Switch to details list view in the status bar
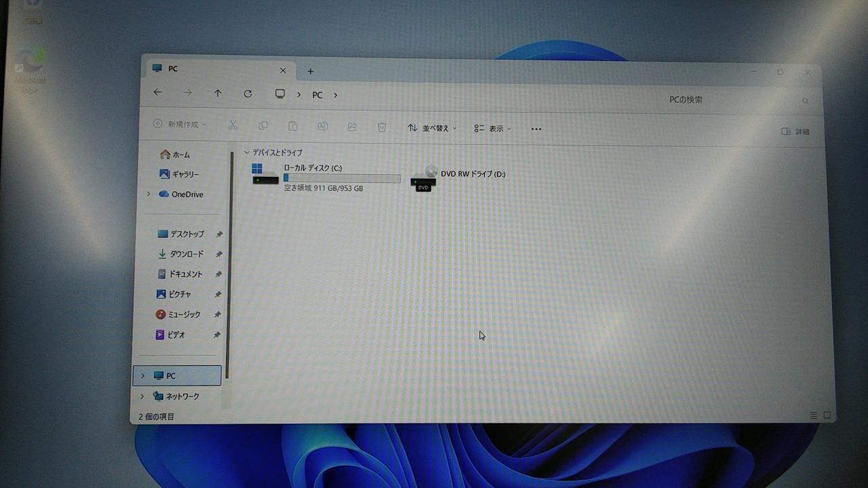This screenshot has width=868, height=488. pyautogui.click(x=814, y=415)
